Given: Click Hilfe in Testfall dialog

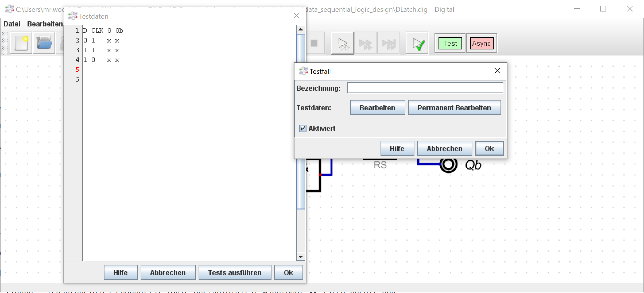Looking at the screenshot, I should (x=397, y=149).
